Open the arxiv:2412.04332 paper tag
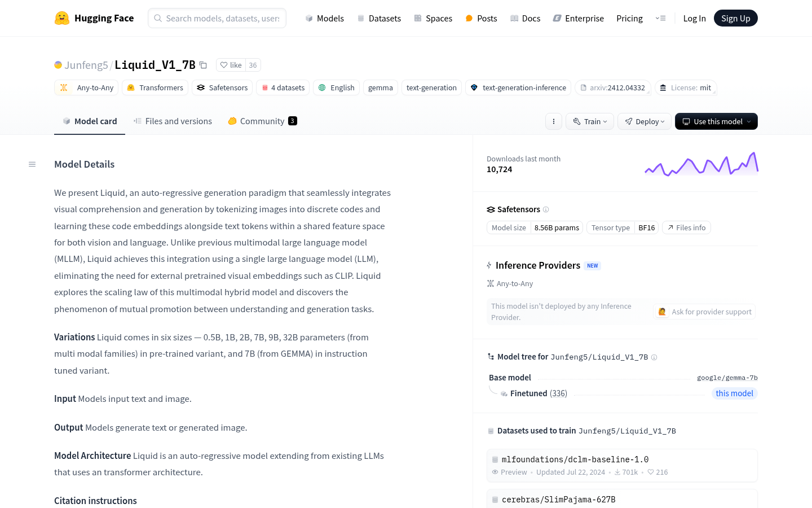The image size is (812, 508). [612, 87]
